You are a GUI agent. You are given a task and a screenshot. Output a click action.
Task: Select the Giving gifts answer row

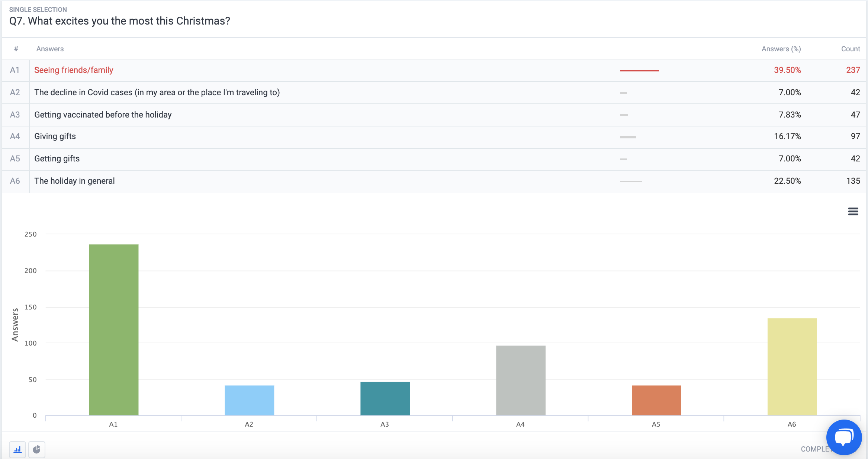pyautogui.click(x=55, y=137)
